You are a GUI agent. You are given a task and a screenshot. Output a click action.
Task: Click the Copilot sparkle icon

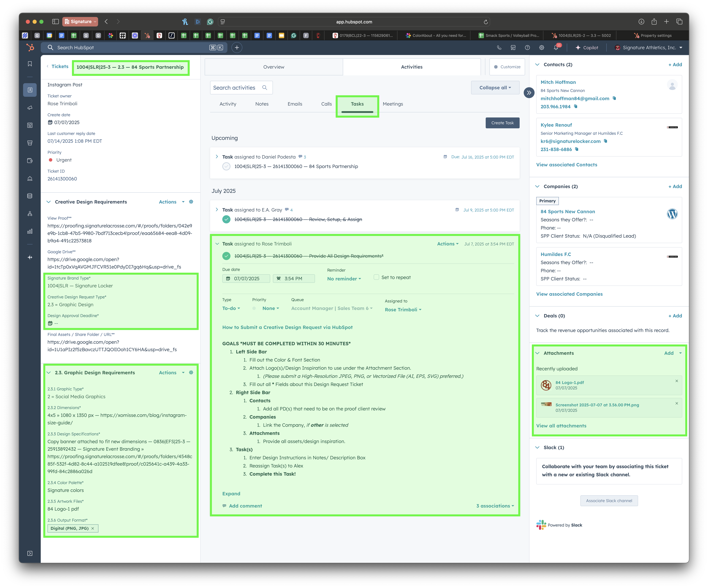(x=578, y=48)
